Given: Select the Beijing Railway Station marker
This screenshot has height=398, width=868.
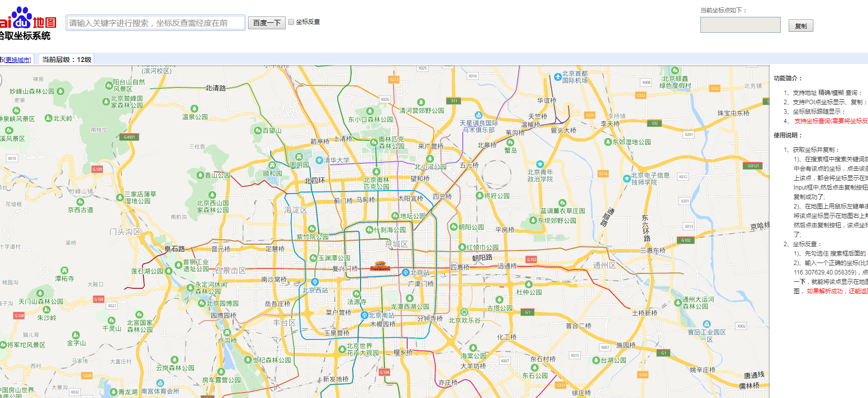Looking at the screenshot, I should coord(406,272).
